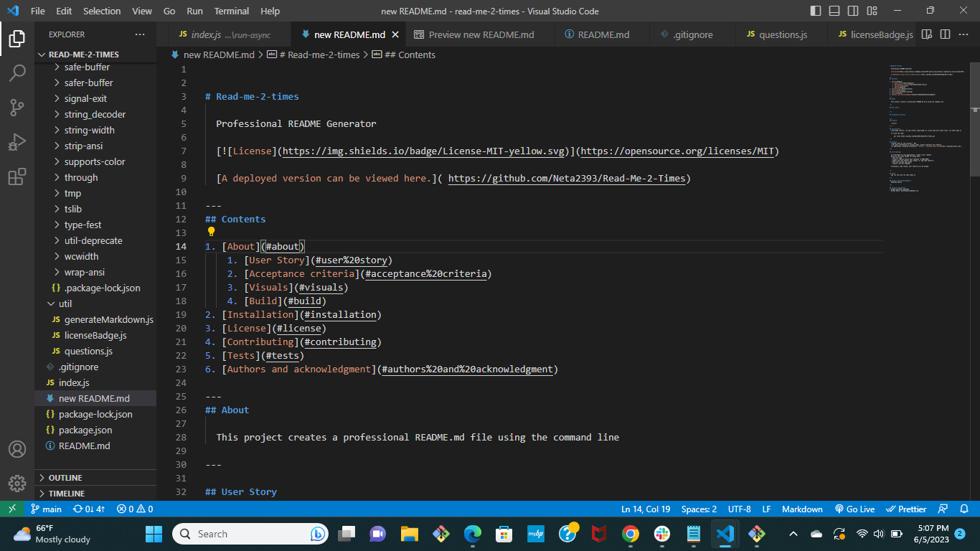The height and width of the screenshot is (551, 980).
Task: Toggle the secondary side bar layout
Action: click(852, 11)
